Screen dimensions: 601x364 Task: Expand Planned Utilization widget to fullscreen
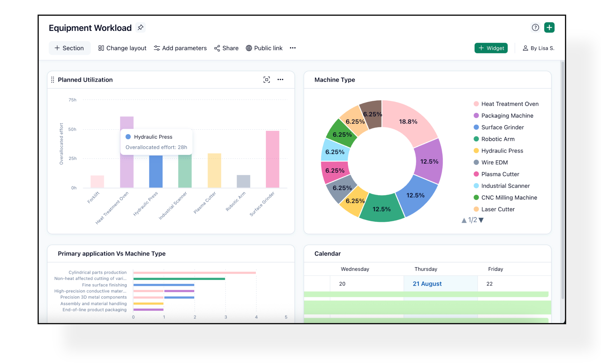[x=266, y=80]
